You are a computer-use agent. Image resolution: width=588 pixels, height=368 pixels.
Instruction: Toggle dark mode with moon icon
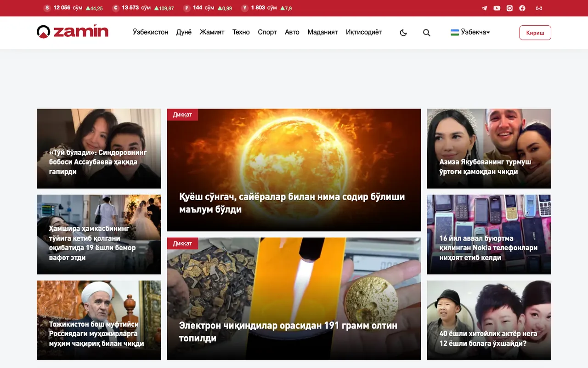pos(403,33)
